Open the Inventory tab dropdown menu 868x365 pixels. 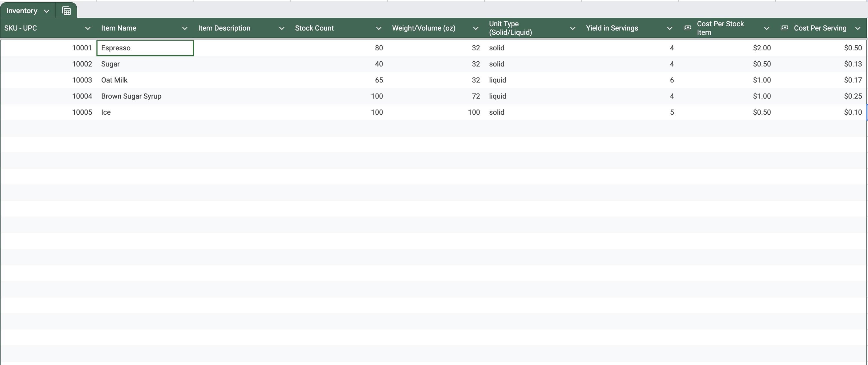pyautogui.click(x=47, y=10)
